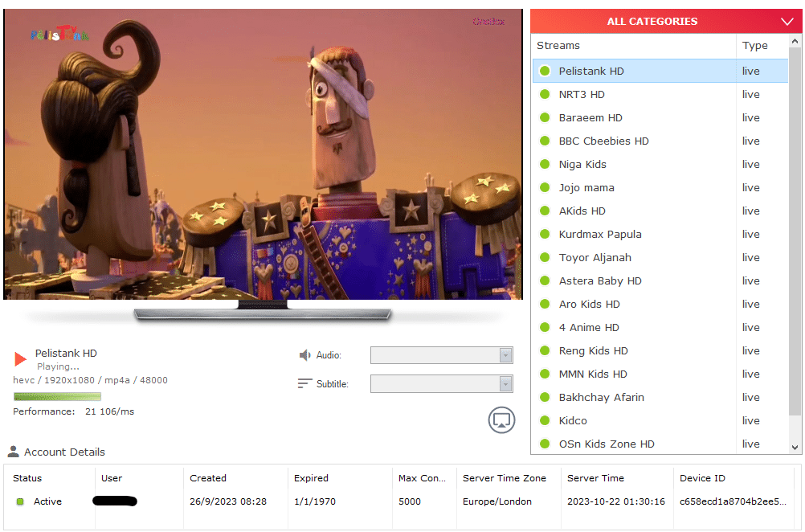
Task: Play the Astera Baby HD stream
Action: pos(660,280)
